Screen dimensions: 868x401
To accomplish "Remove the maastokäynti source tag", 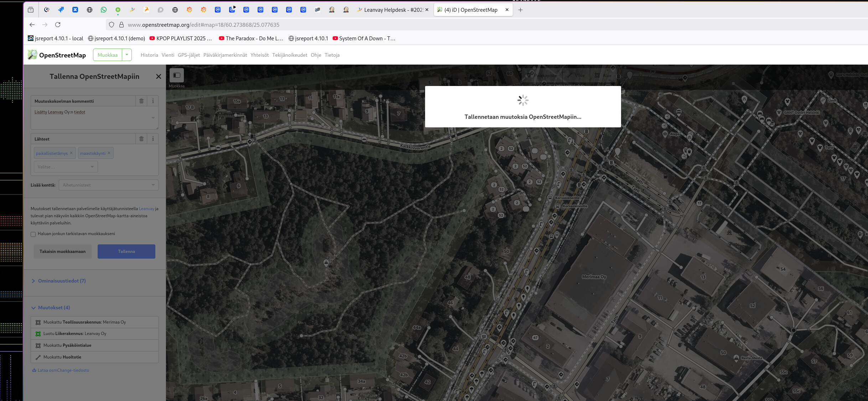I will 109,153.
